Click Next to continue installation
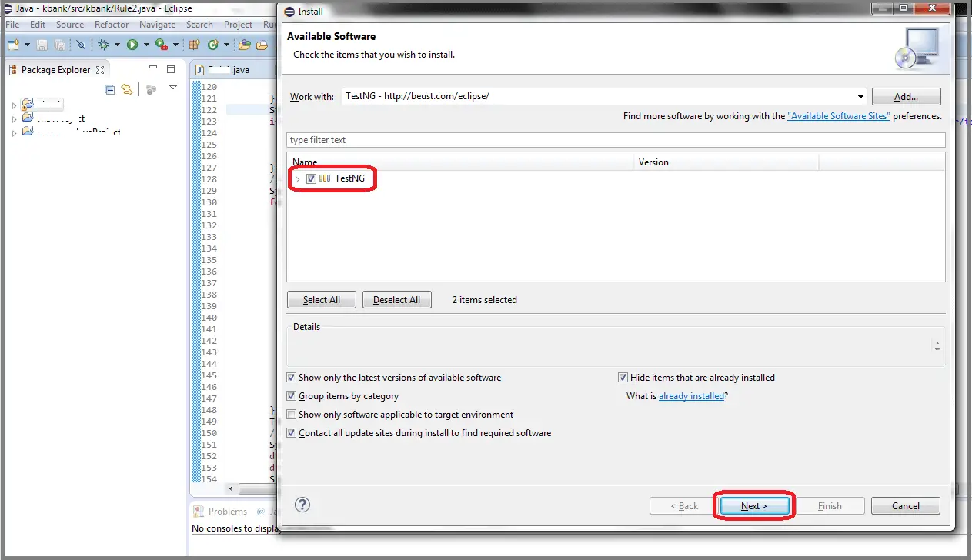 [x=754, y=506]
